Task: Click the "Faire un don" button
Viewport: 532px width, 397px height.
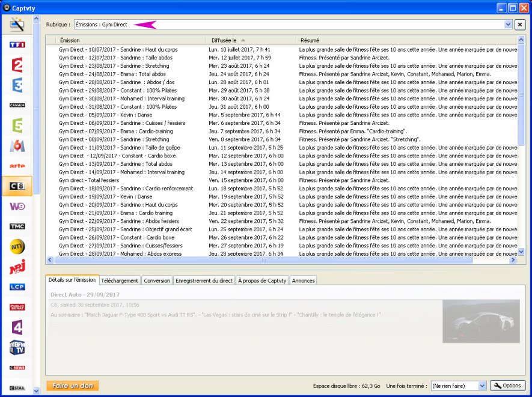Action: pos(72,386)
